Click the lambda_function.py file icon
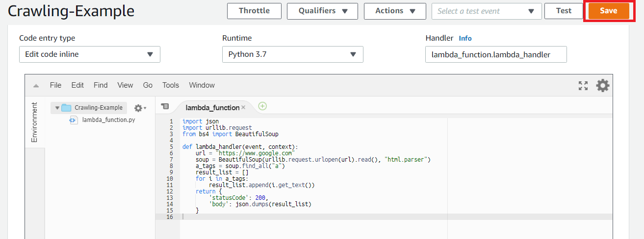The height and width of the screenshot is (239, 644). pyautogui.click(x=72, y=119)
